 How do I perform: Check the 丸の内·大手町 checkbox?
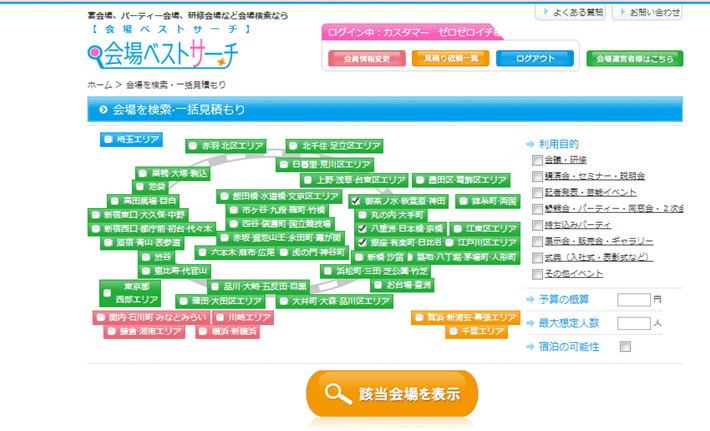pos(362,215)
